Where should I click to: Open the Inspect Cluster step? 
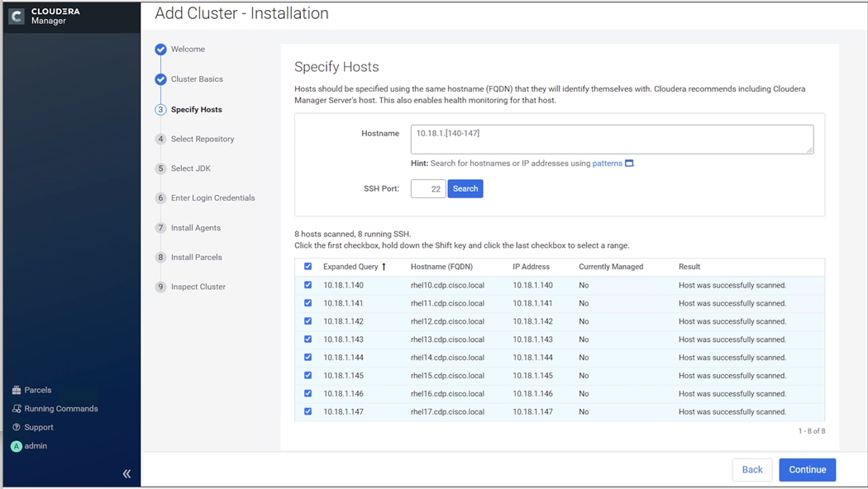pyautogui.click(x=198, y=287)
